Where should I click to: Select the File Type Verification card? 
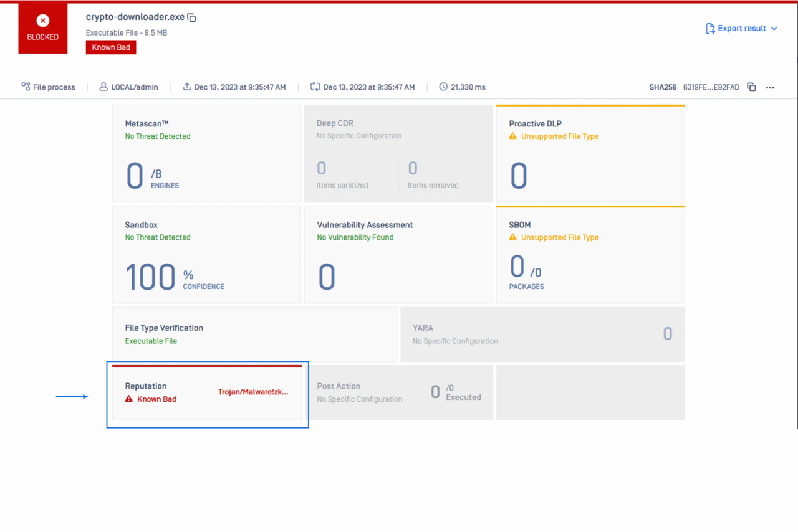(x=254, y=335)
